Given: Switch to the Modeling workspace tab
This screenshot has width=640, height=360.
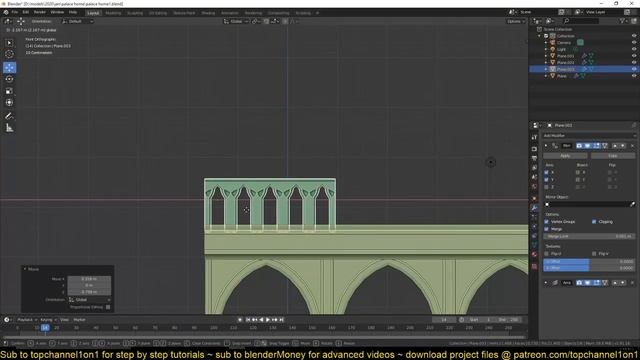Looking at the screenshot, I should click(113, 13).
